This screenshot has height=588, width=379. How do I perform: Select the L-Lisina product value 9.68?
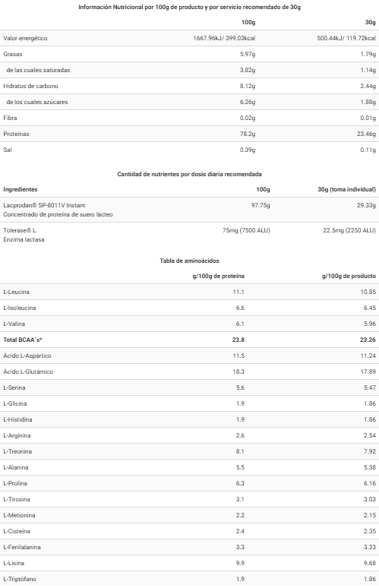click(x=369, y=563)
